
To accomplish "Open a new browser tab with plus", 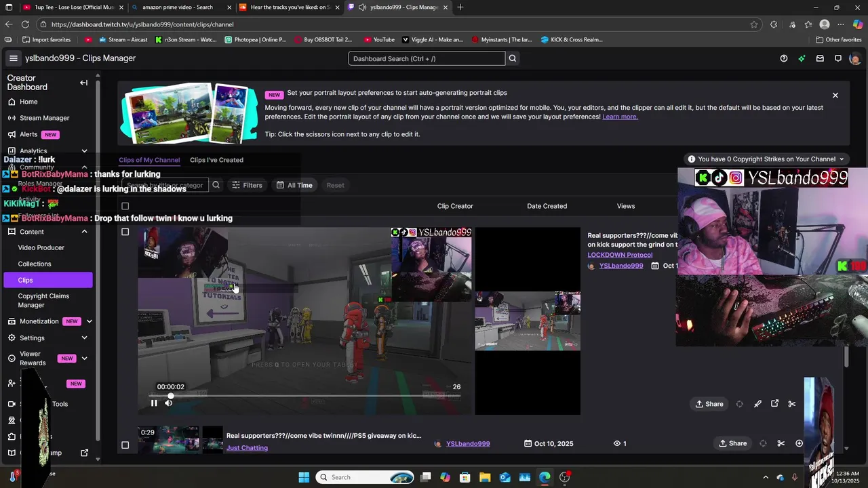I will point(460,7).
